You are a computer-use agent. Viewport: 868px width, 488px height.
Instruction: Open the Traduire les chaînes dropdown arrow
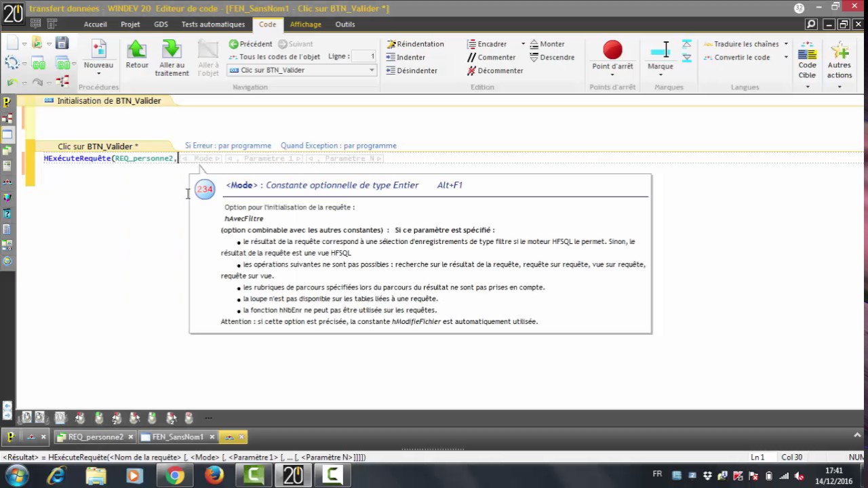(786, 44)
